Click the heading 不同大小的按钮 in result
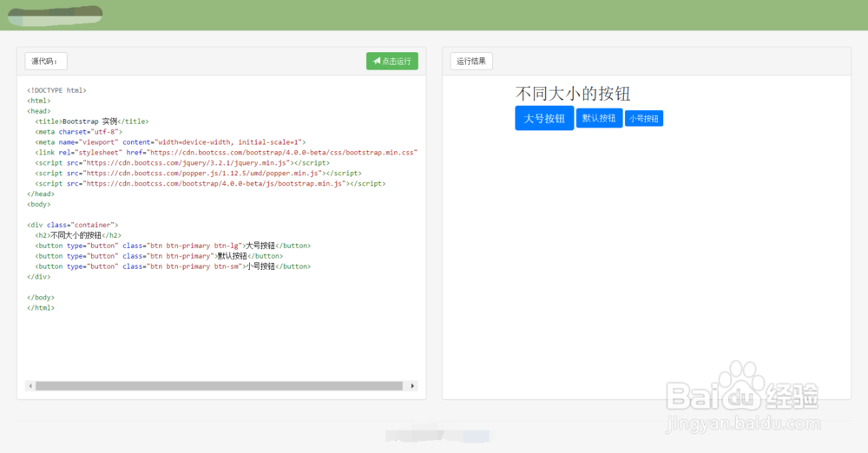868x453 pixels. (573, 94)
